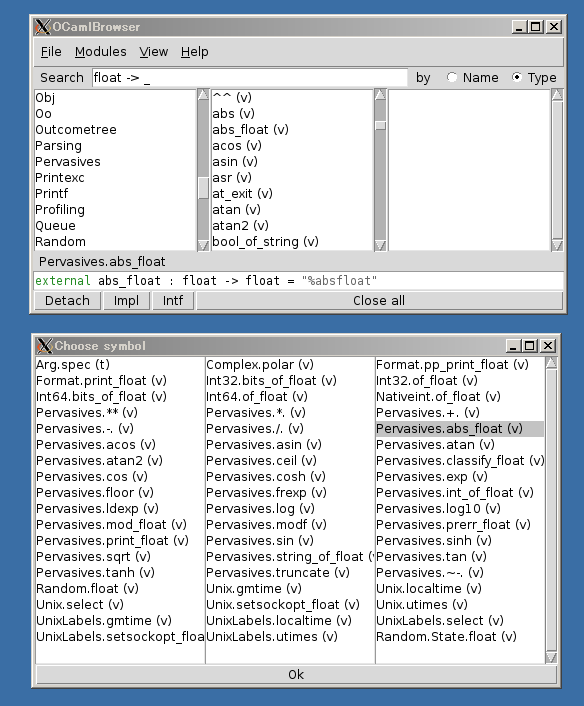Click the Impl button
The height and width of the screenshot is (706, 584).
pos(126,300)
